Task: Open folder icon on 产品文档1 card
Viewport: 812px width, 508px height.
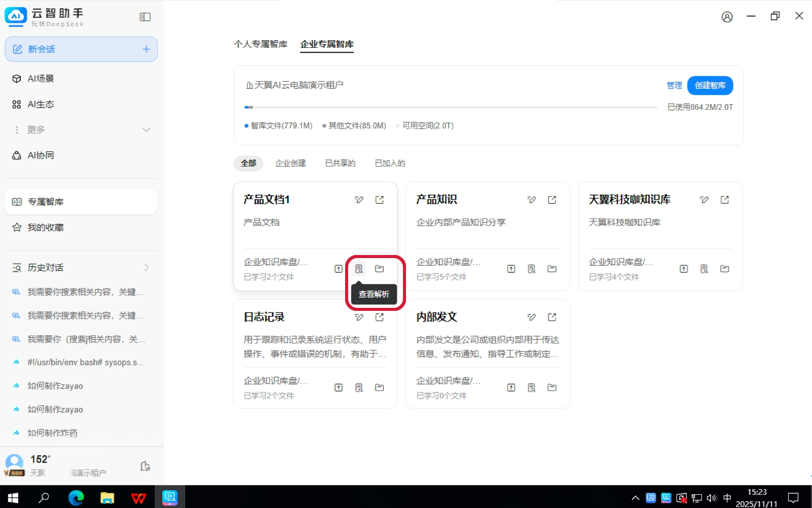Action: point(379,269)
